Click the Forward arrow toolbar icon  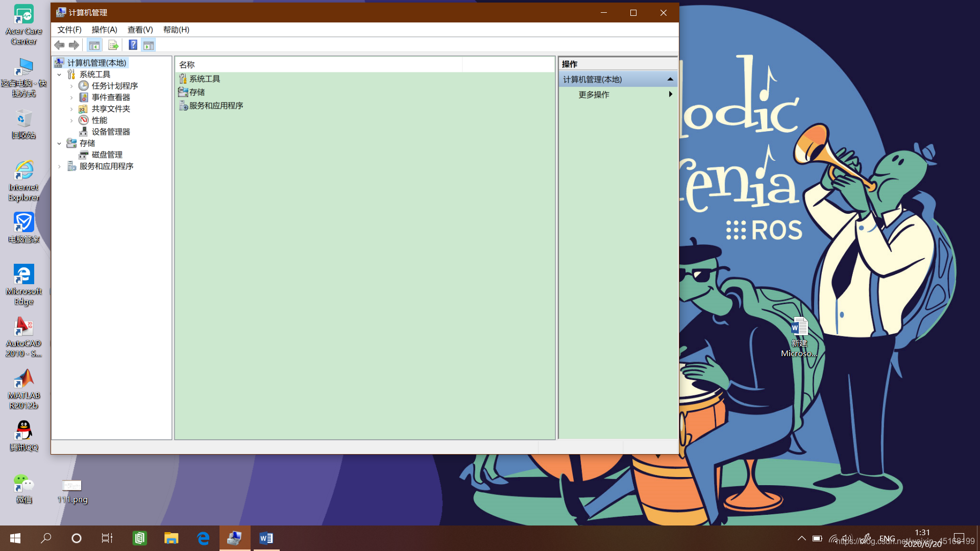[74, 45]
